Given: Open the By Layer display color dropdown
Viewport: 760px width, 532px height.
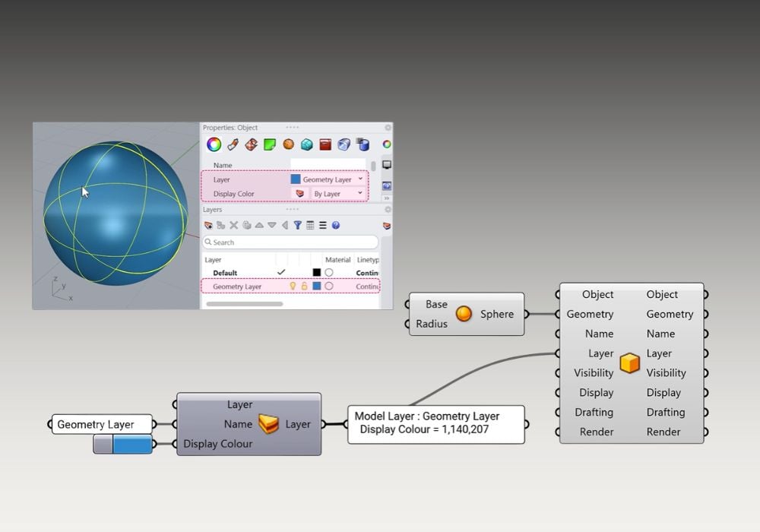Looking at the screenshot, I should pyautogui.click(x=338, y=193).
